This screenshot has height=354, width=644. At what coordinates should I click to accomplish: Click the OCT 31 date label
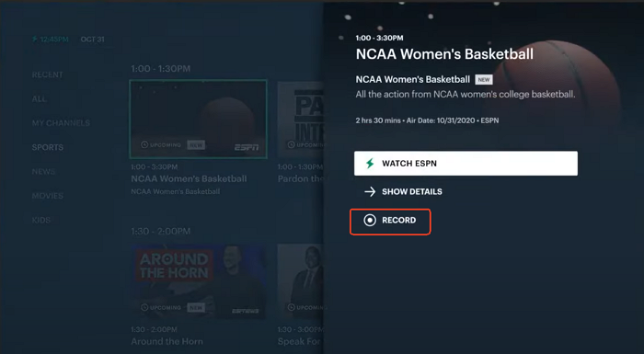point(92,40)
